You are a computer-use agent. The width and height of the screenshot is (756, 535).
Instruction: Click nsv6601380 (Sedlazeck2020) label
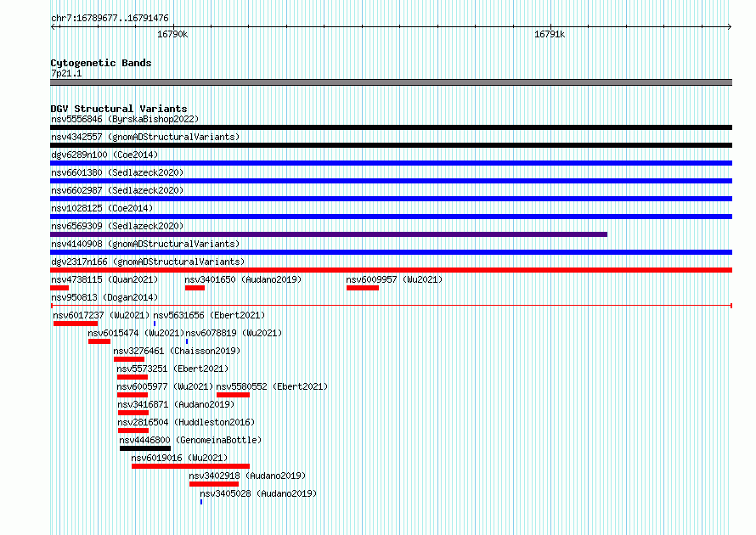click(117, 172)
